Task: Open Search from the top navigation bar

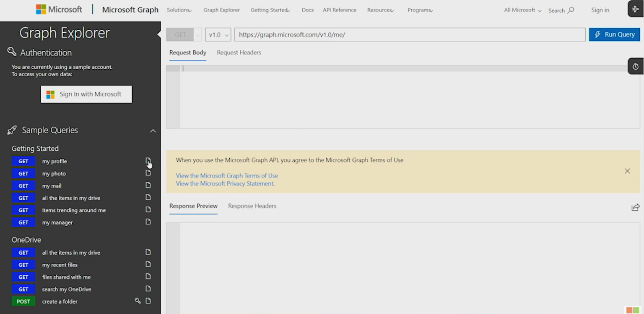Action: coord(561,10)
